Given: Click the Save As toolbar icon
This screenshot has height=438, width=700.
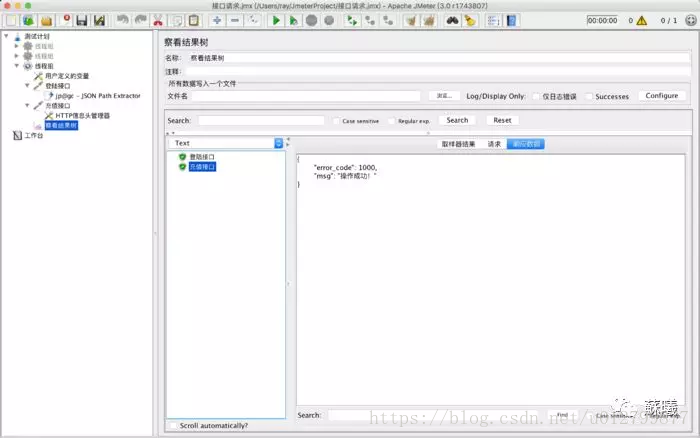Looking at the screenshot, I should coord(99,21).
